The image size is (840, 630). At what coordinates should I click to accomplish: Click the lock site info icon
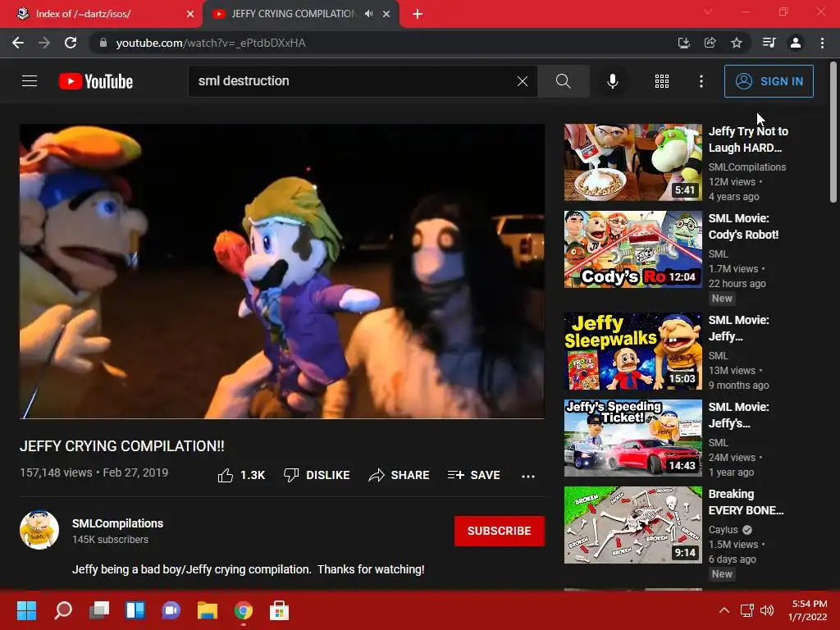click(103, 43)
